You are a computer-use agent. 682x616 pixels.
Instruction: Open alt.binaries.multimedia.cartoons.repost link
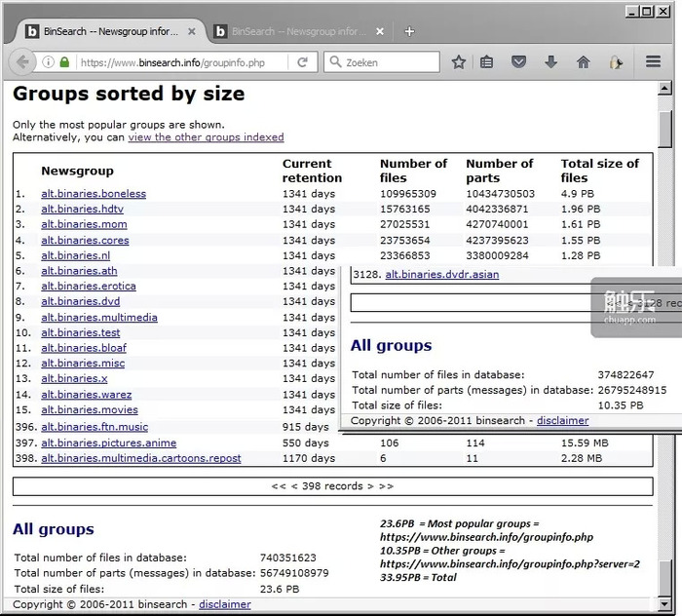tap(141, 458)
